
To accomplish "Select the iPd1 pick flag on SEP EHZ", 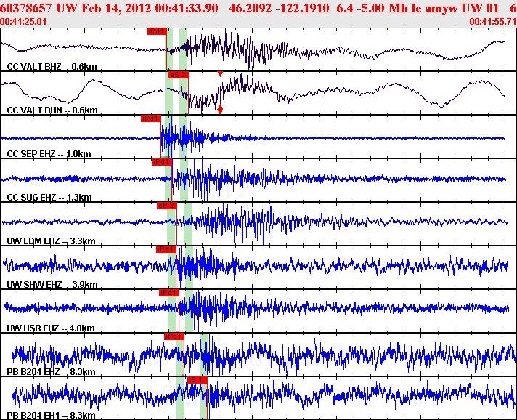I will 151,118.
